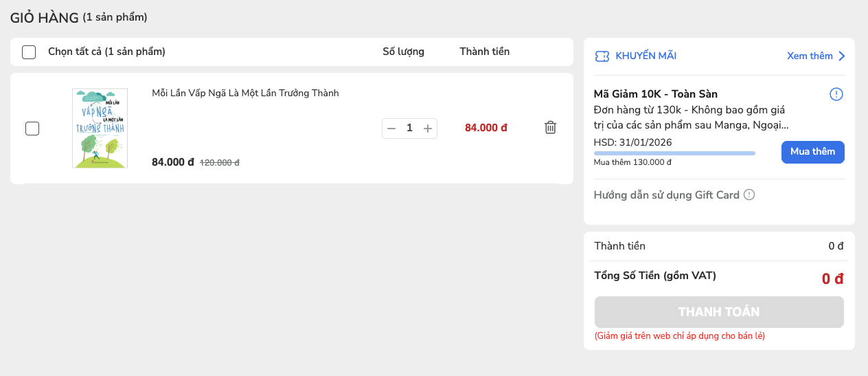
Task: Click the HSD: 31/01/2026 expiry text
Action: click(x=632, y=142)
